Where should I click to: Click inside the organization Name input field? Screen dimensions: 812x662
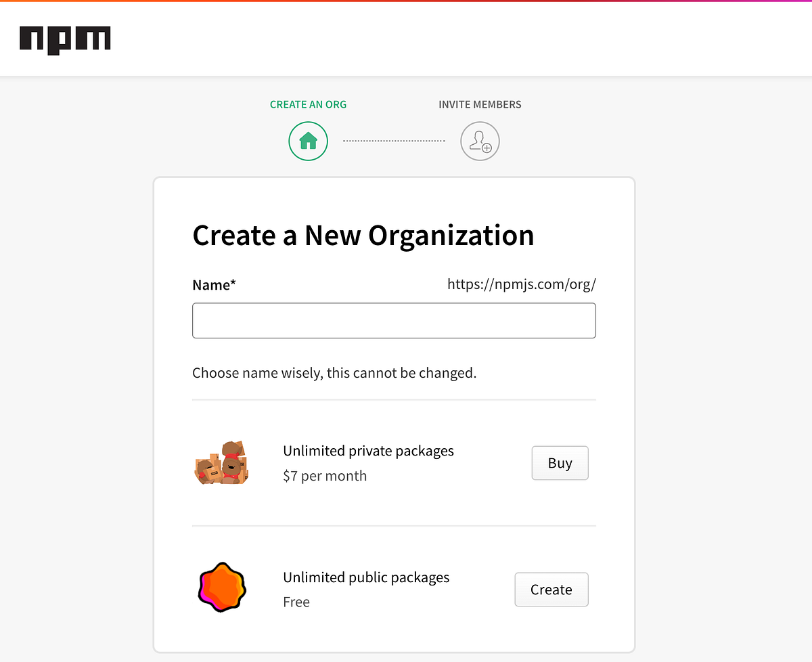point(394,320)
